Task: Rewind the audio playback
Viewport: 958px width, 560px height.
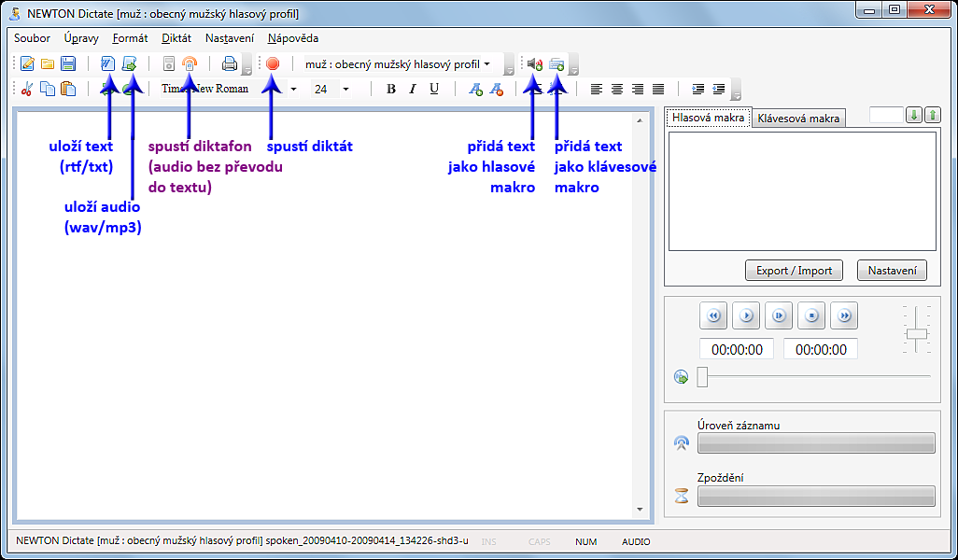Action: (713, 315)
